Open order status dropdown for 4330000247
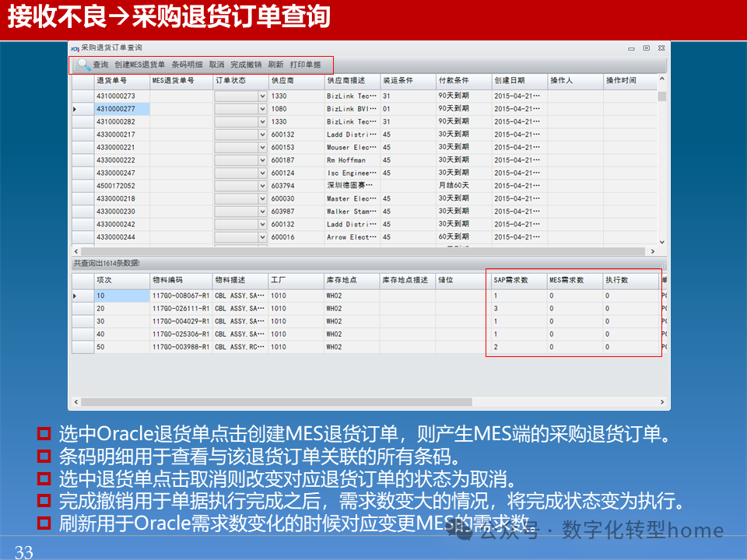This screenshot has width=747, height=560. (x=262, y=173)
